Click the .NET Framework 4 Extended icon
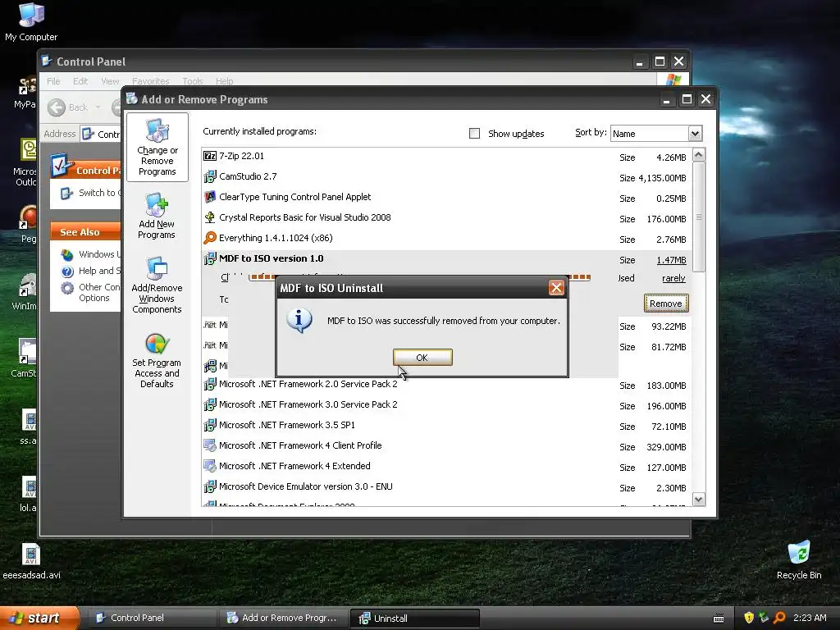 [x=210, y=466]
